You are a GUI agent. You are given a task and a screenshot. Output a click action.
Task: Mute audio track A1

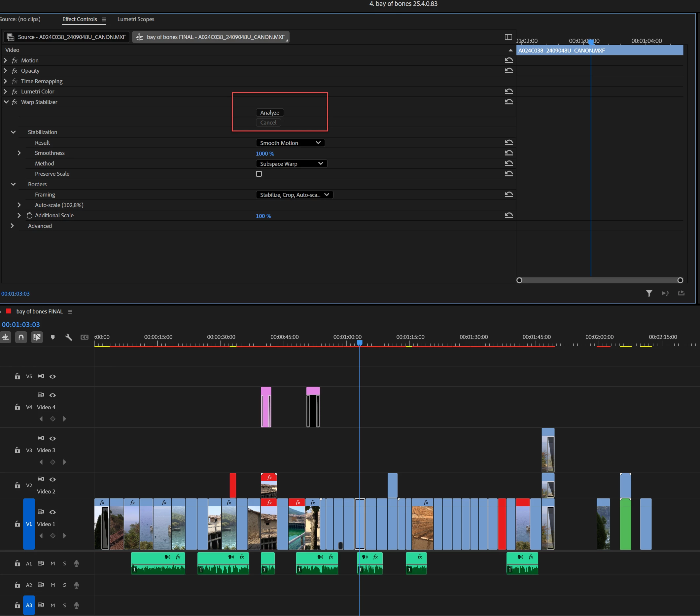click(x=53, y=563)
